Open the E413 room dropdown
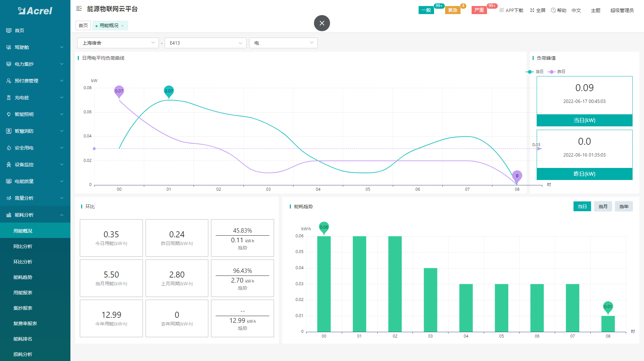644x361 pixels. (206, 43)
